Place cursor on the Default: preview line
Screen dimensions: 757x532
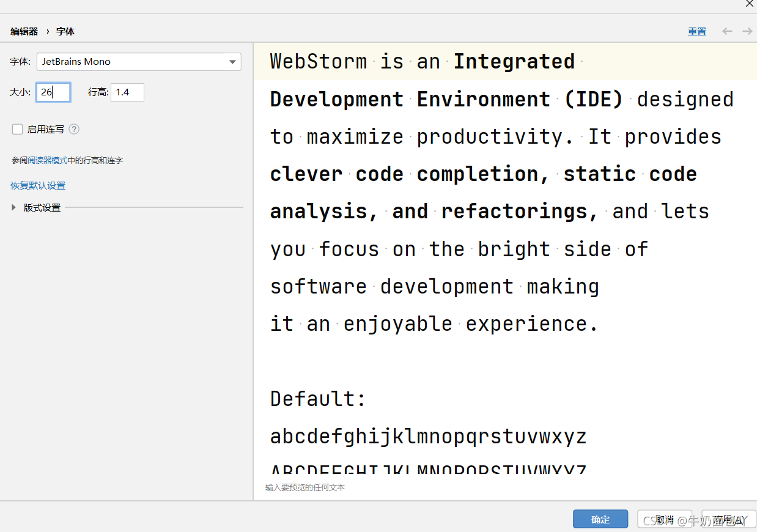click(x=318, y=399)
